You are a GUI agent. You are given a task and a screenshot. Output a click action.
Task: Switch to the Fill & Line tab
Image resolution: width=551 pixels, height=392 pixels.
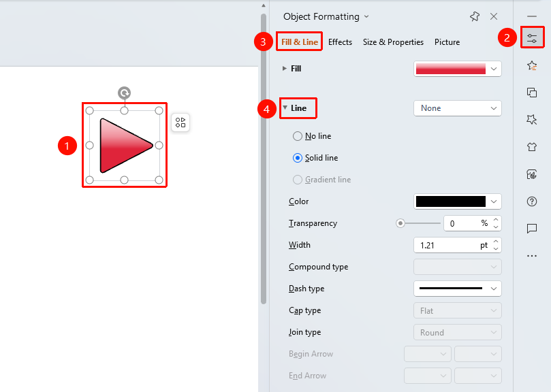tap(300, 42)
